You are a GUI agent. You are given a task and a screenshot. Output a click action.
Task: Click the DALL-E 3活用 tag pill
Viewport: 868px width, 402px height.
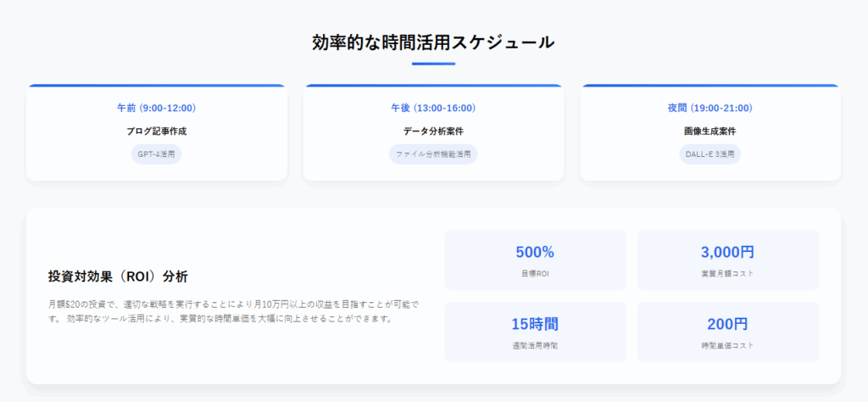[710, 154]
